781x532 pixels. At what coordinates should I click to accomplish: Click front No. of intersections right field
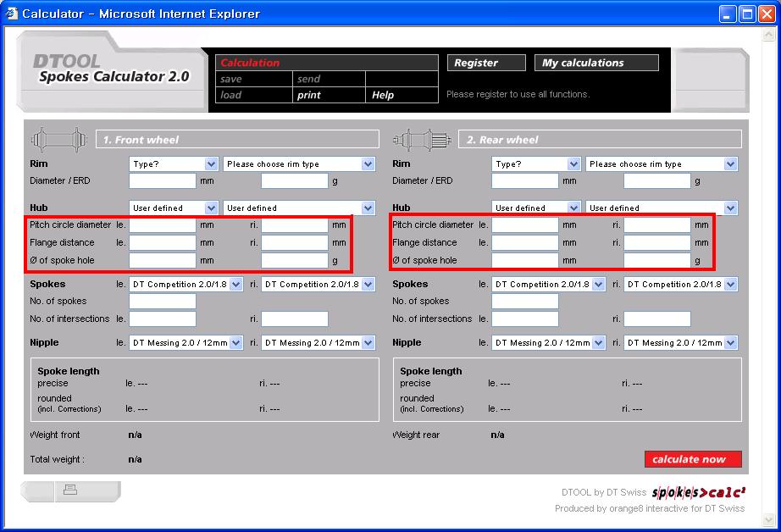click(x=295, y=319)
